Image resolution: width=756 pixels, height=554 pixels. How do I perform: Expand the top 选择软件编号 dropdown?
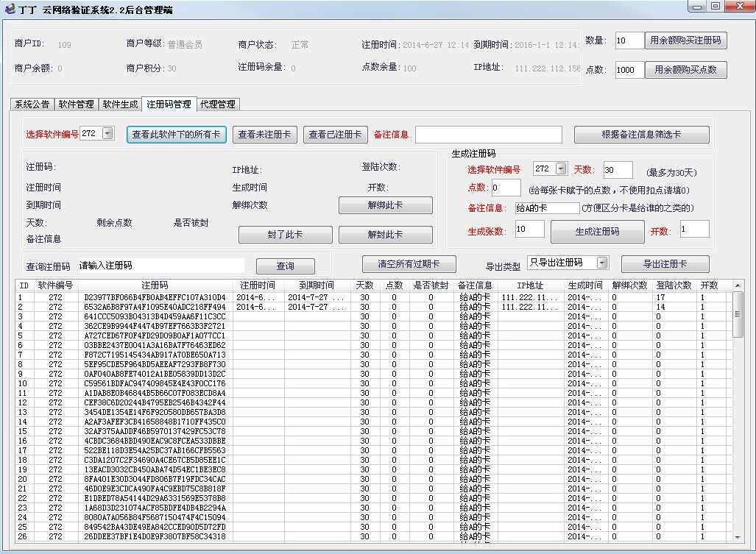108,133
